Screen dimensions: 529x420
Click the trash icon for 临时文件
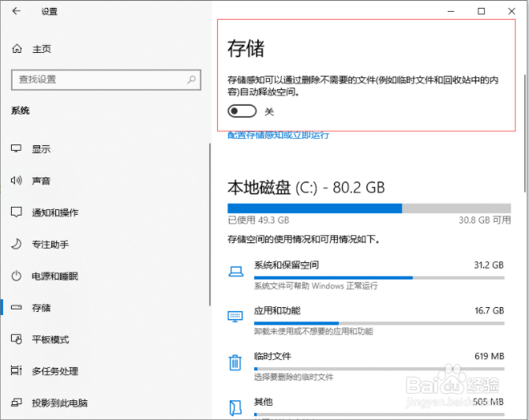tap(235, 362)
